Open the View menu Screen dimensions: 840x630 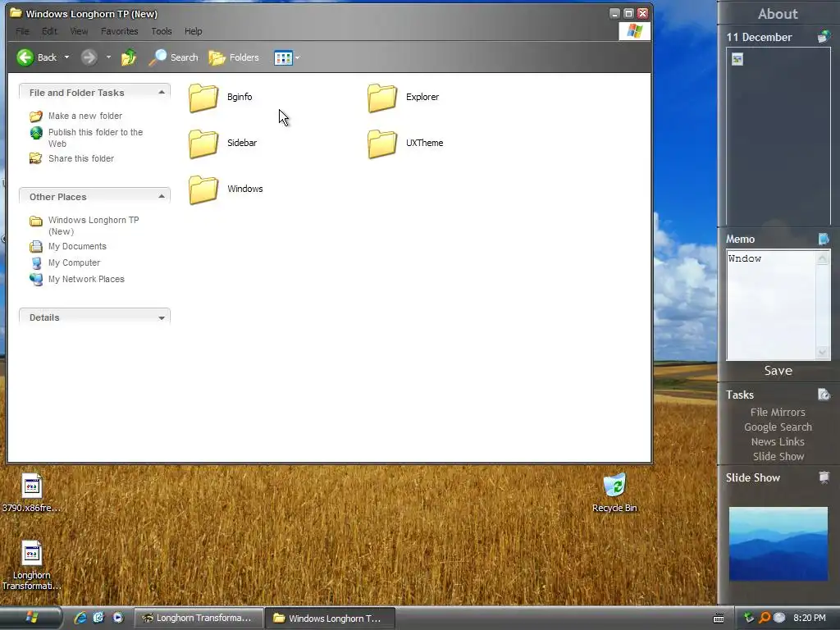pos(79,31)
